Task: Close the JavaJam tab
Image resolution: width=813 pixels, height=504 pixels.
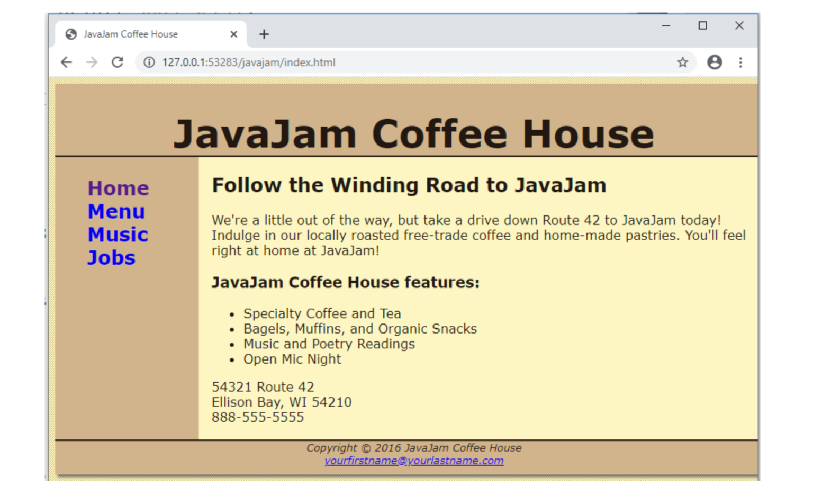Action: pyautogui.click(x=233, y=34)
